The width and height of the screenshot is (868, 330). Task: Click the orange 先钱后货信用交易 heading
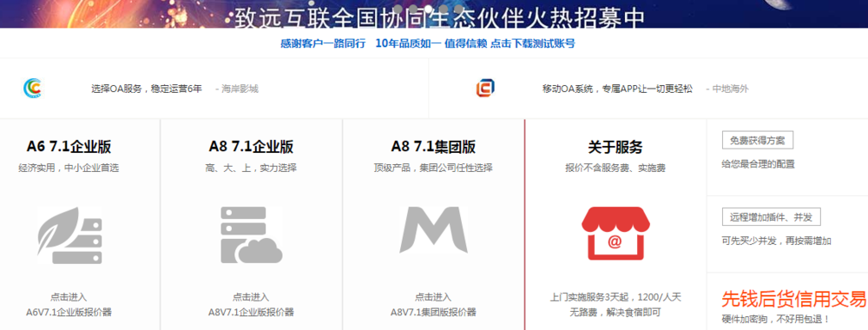(793, 299)
